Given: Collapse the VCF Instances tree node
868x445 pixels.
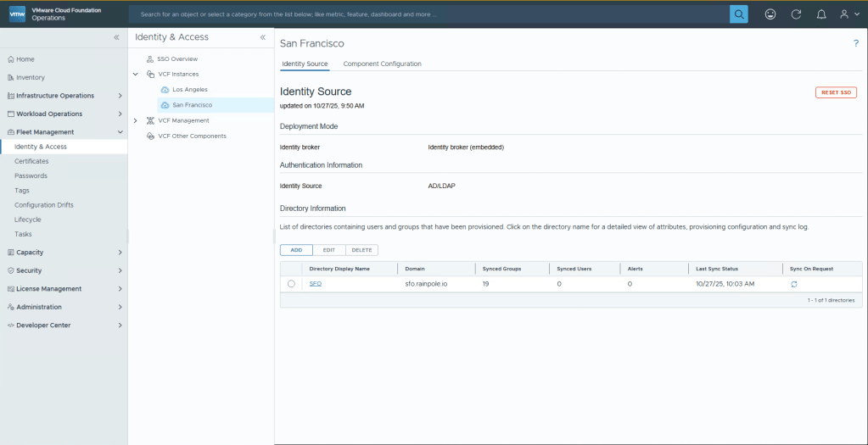Looking at the screenshot, I should 136,74.
